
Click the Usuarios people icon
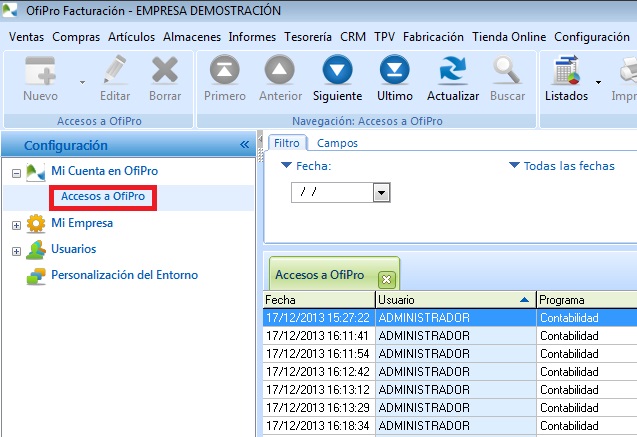click(x=36, y=250)
